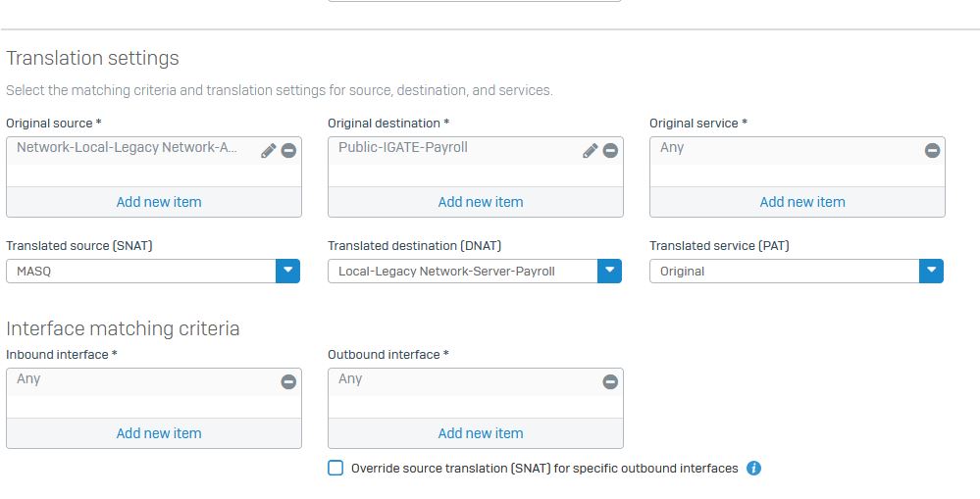Remove Any from Inbound interface
The height and width of the screenshot is (499, 980).
tap(288, 381)
